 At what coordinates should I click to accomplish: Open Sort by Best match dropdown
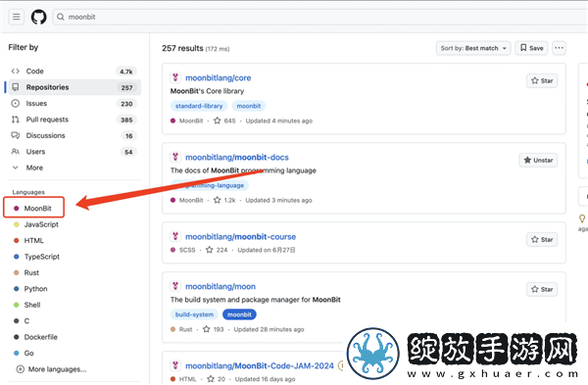473,48
